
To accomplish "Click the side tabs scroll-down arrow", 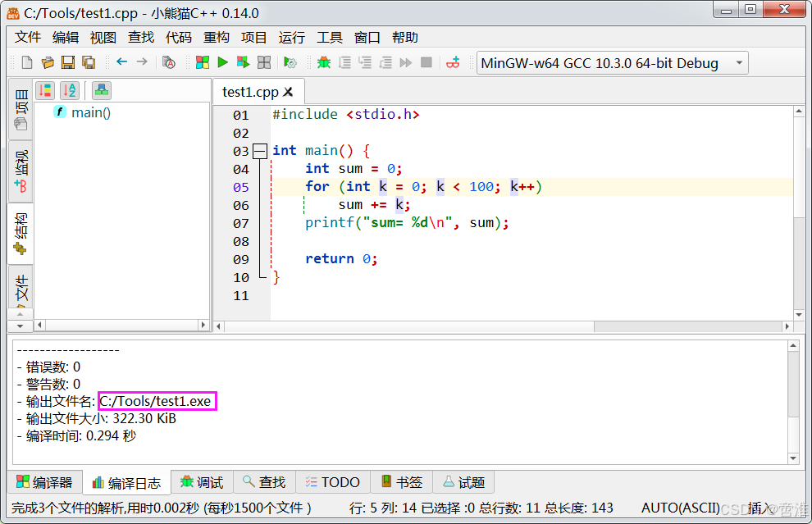I will (21, 326).
